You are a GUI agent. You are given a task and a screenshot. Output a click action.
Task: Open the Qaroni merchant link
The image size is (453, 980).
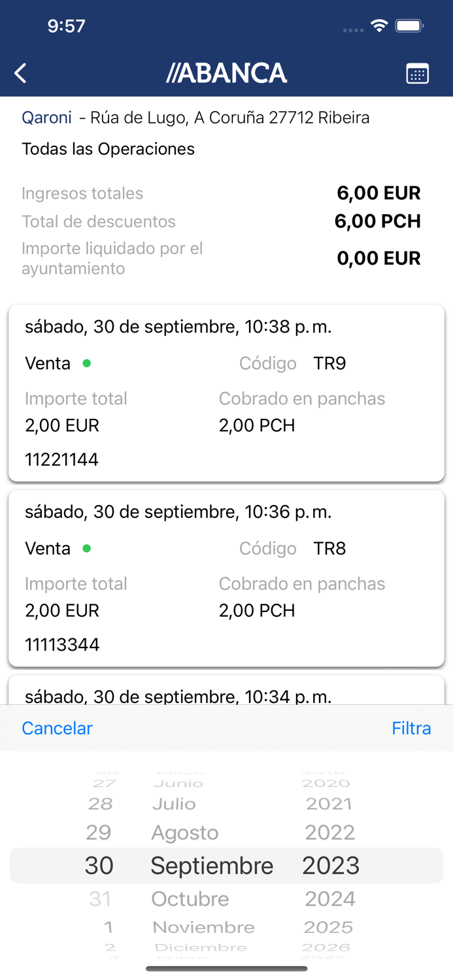[x=46, y=118]
